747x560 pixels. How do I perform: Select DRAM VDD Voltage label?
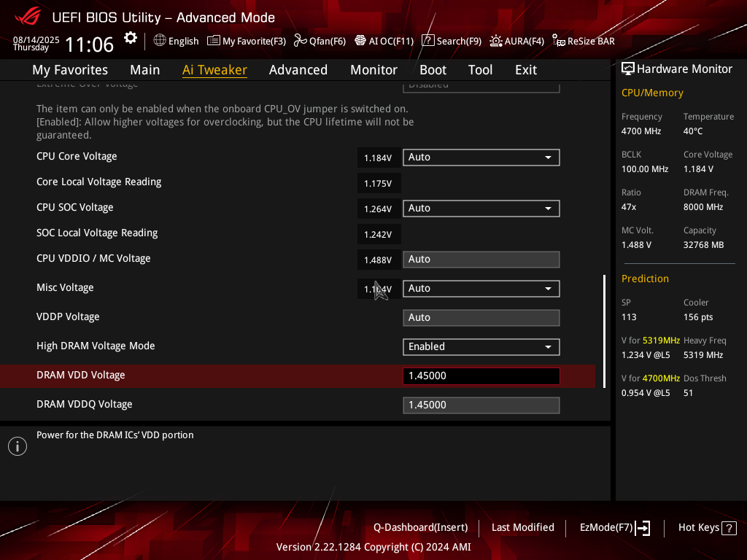coord(80,376)
